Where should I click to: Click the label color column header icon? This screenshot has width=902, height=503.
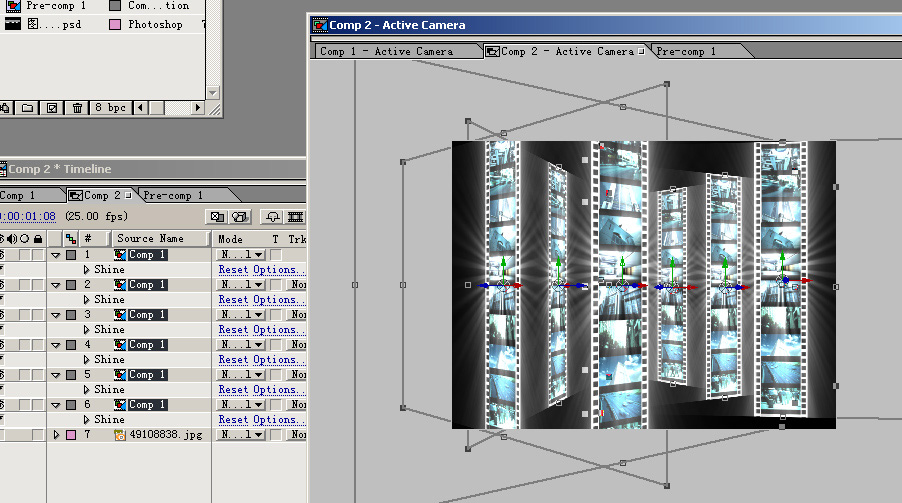point(70,238)
